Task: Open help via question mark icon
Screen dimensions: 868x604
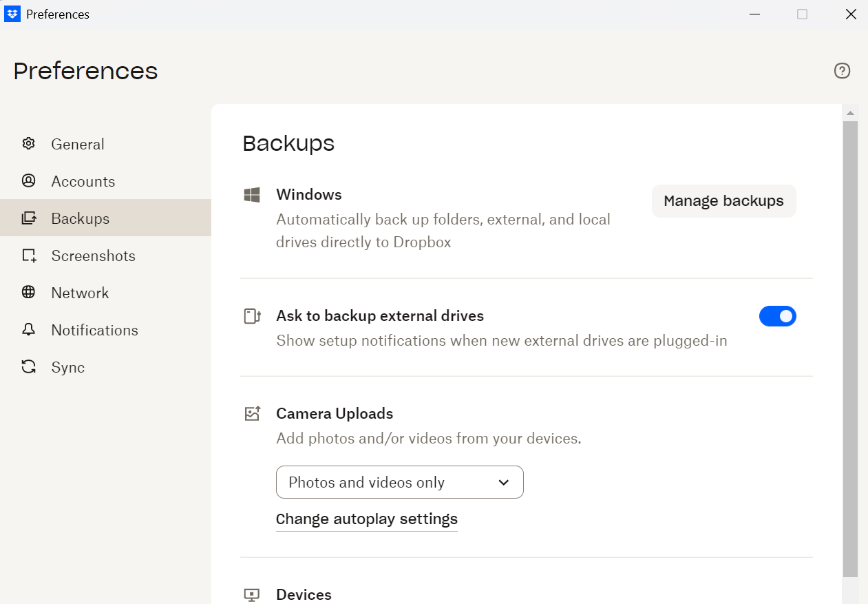Action: pos(842,71)
